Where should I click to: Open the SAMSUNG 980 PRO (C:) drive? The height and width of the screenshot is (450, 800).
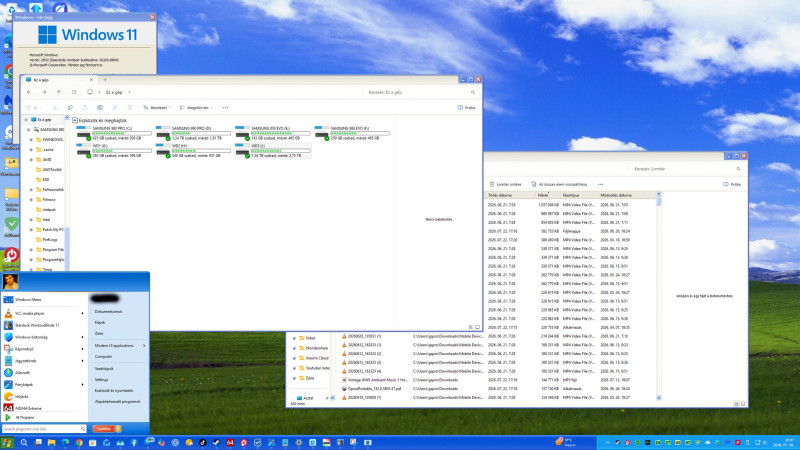point(114,133)
